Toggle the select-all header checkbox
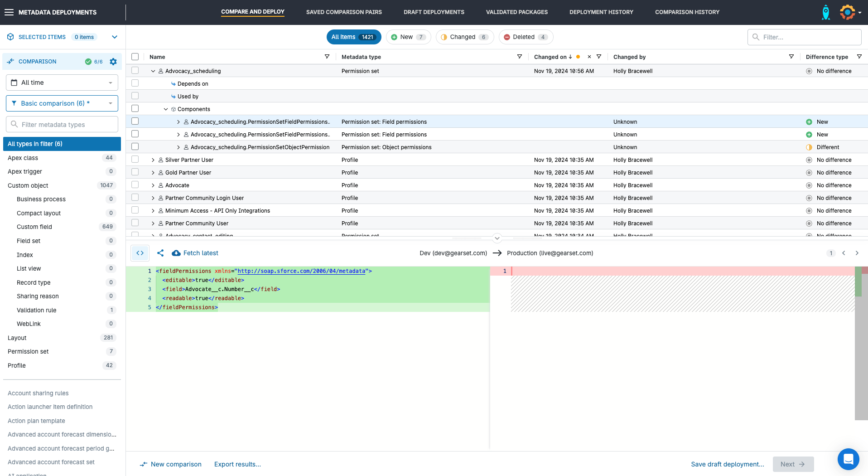This screenshot has width=868, height=476. tap(135, 57)
